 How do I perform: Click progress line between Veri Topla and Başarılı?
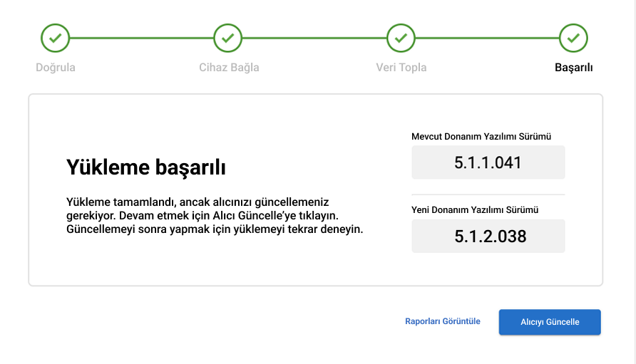click(487, 38)
